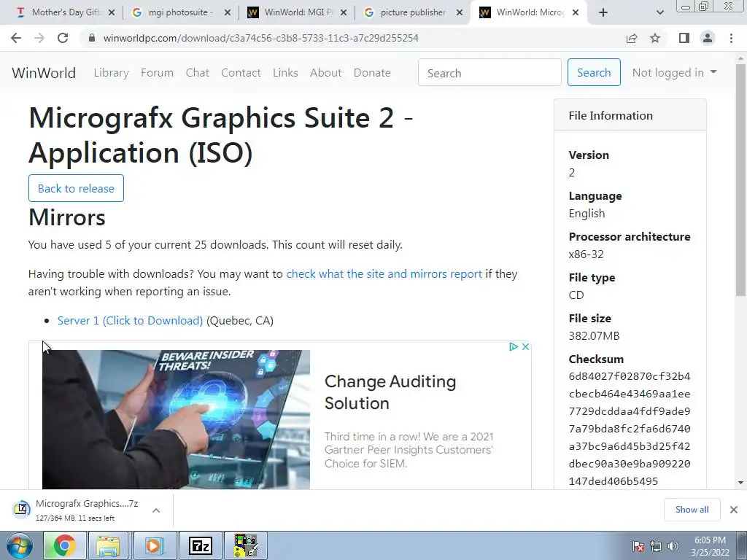Image resolution: width=747 pixels, height=560 pixels.
Task: Click the Beware Insider Threats ad image
Action: 176,419
